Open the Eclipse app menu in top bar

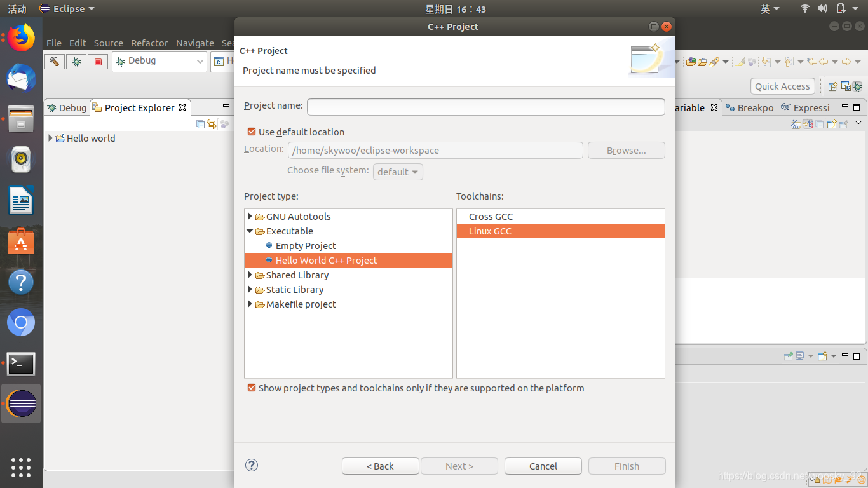67,9
